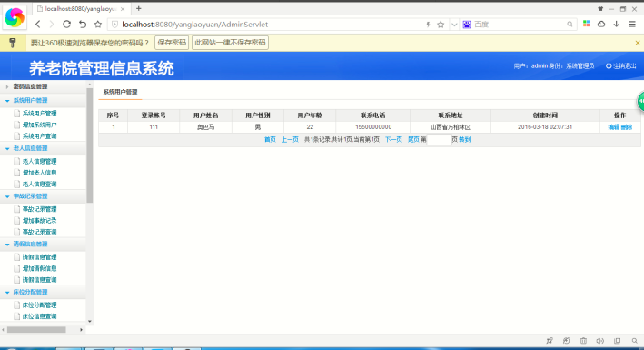644x350 pixels.
Task: Select the localhost:8080 browser tab
Action: pos(81,9)
